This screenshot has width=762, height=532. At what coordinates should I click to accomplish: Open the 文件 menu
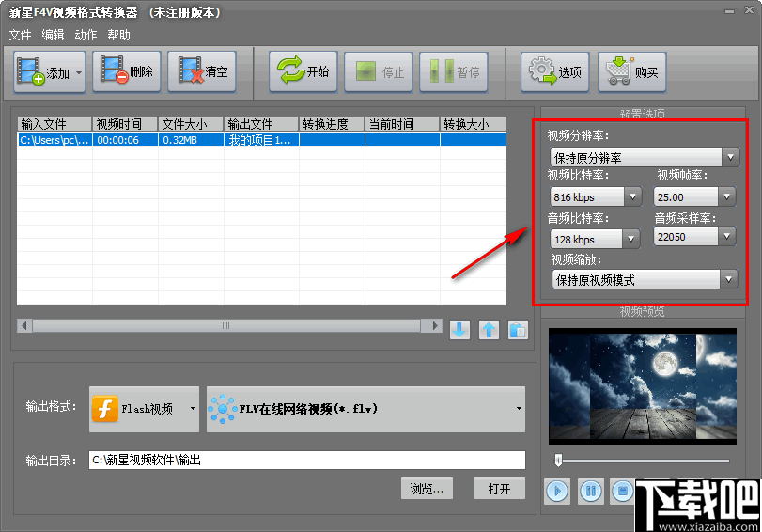[x=20, y=35]
